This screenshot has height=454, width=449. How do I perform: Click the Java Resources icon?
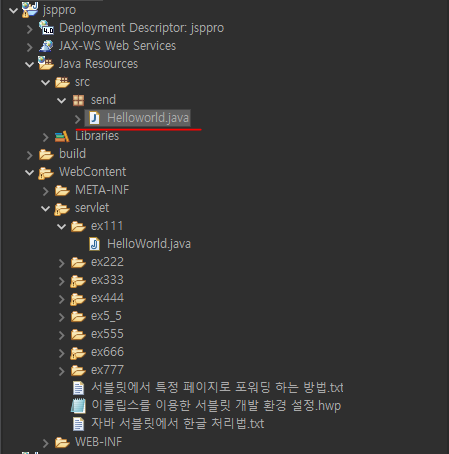tap(46, 63)
